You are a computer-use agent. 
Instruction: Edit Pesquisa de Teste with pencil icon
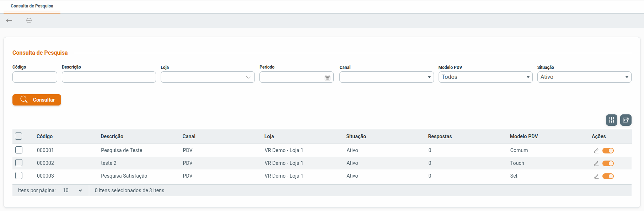pyautogui.click(x=596, y=151)
